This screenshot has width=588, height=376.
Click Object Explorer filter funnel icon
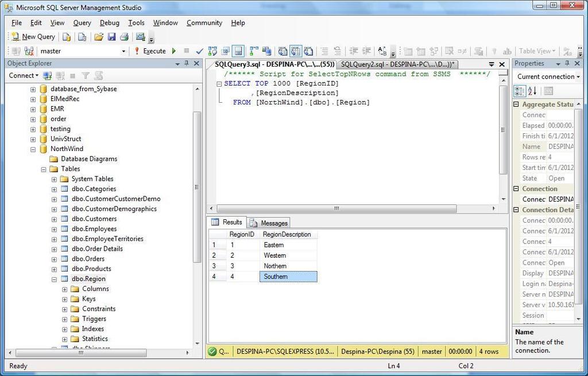click(x=86, y=76)
